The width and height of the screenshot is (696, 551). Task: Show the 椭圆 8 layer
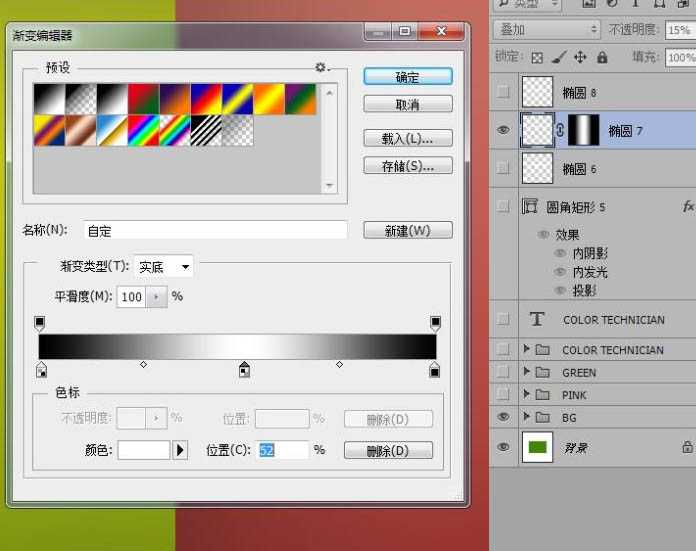coord(503,92)
